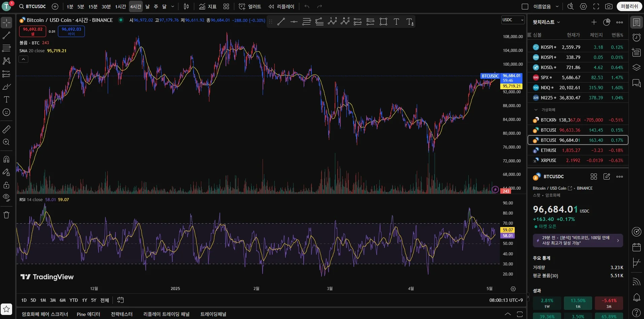
Task: Select the ruler measure tool
Action: tap(6, 129)
